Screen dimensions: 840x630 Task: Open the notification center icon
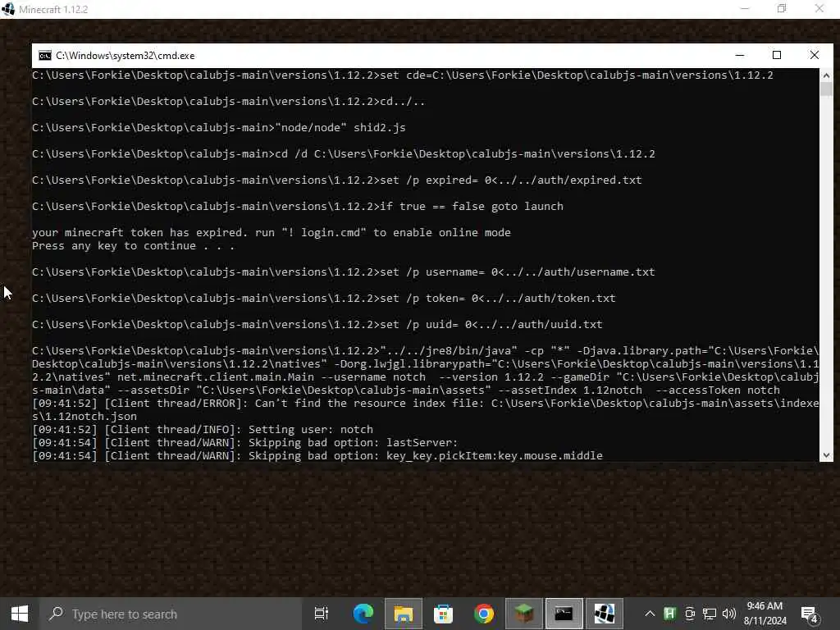(810, 614)
